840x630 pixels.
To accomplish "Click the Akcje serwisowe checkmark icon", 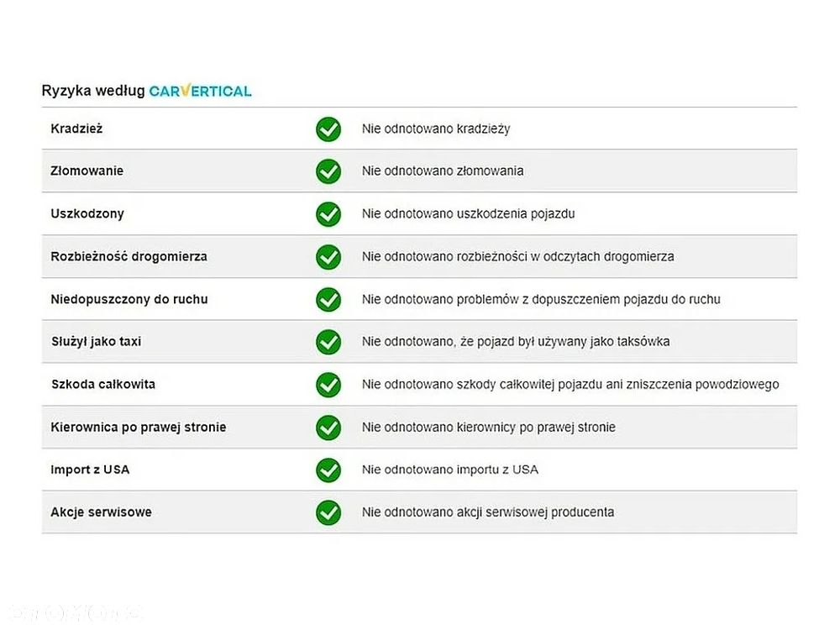I will 328,512.
